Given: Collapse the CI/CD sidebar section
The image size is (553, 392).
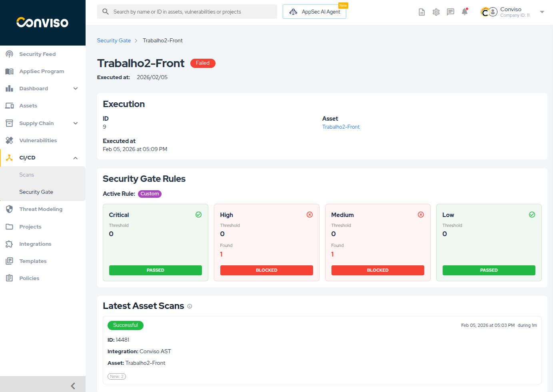Looking at the screenshot, I should coord(76,158).
